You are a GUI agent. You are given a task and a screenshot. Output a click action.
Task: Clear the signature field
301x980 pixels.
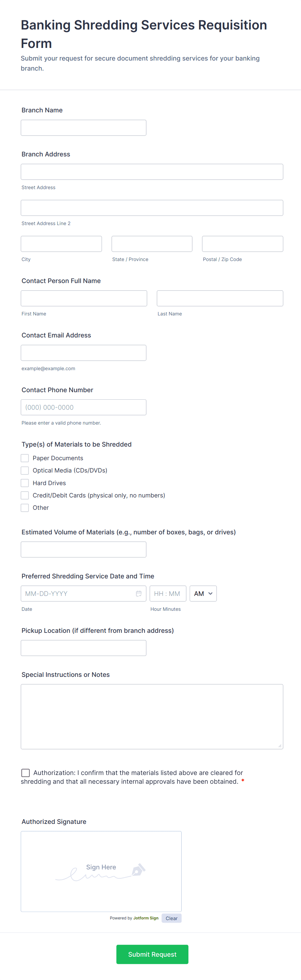point(172,918)
